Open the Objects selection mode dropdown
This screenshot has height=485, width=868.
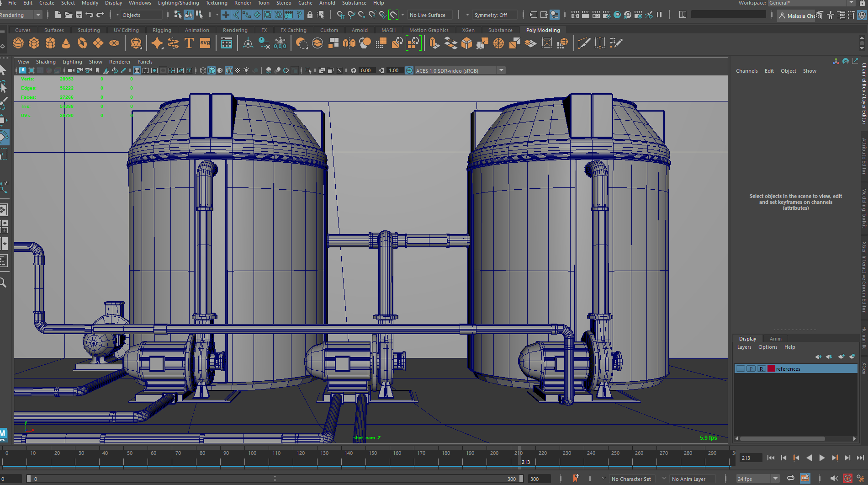(139, 15)
